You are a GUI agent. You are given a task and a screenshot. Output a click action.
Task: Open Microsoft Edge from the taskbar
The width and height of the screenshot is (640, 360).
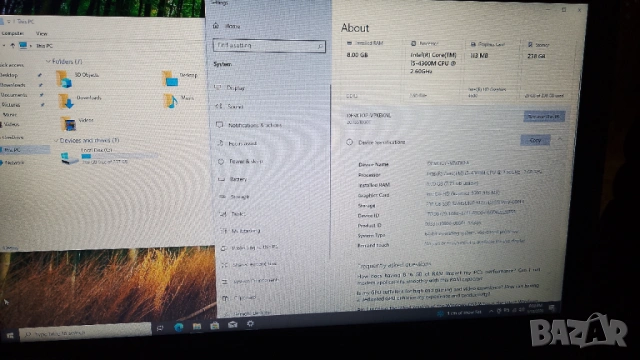coord(178,327)
